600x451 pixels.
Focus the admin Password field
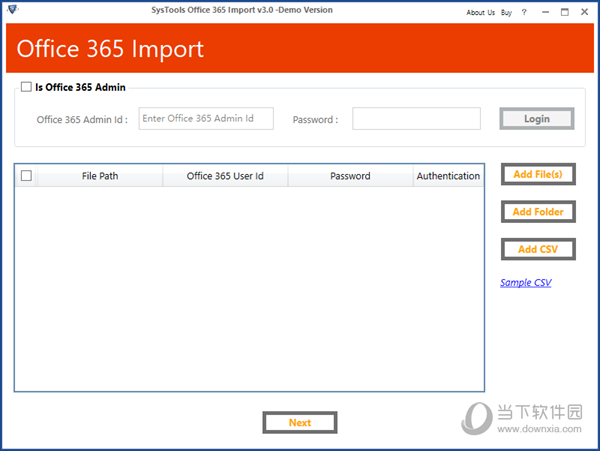point(416,119)
